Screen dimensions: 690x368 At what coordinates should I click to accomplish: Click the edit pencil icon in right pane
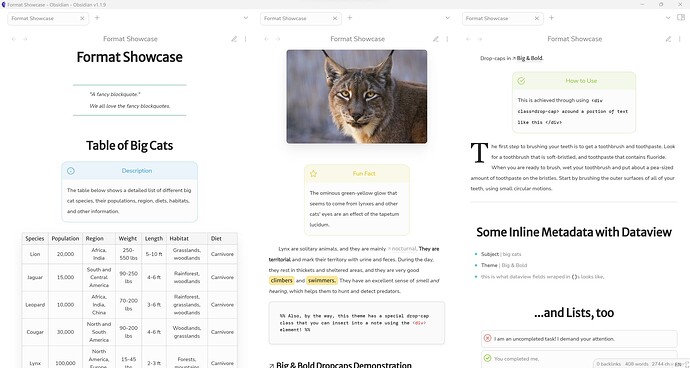(668, 39)
